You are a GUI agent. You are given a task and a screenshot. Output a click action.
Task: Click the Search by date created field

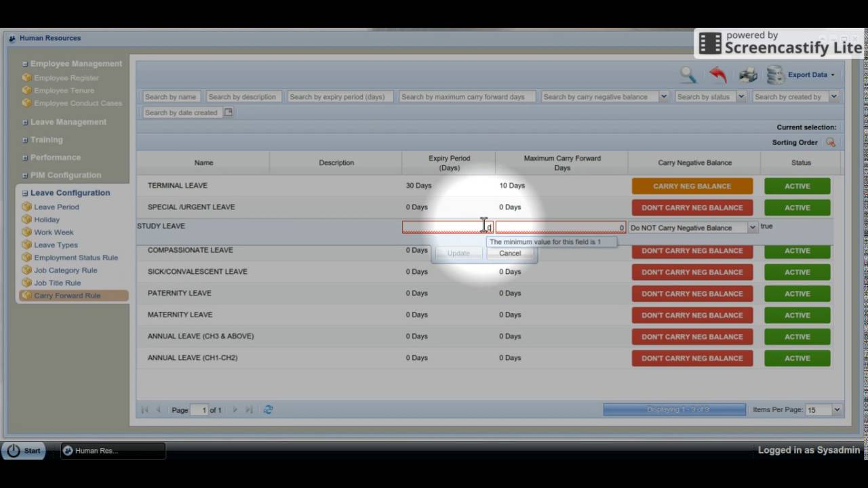pos(182,113)
